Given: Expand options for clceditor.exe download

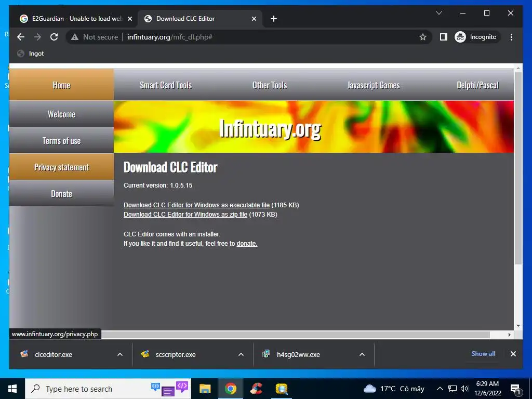Looking at the screenshot, I should coord(120,354).
